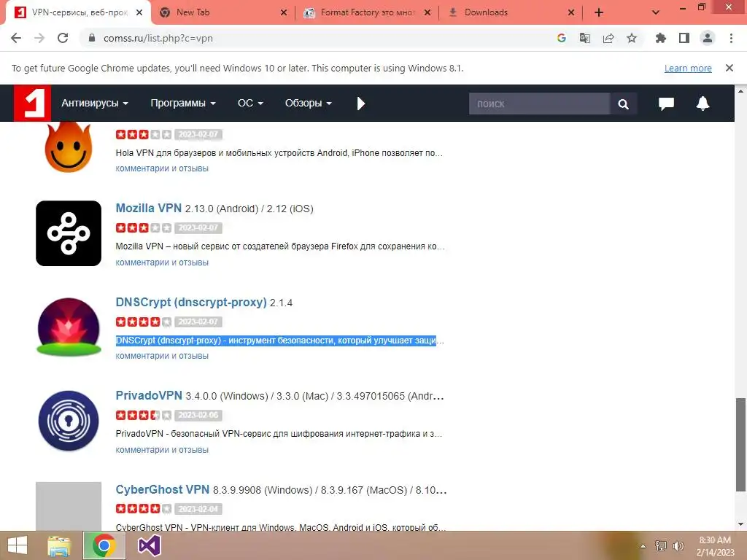Click the arrow to show more nav items
This screenshot has height=560, width=747.
tap(360, 104)
